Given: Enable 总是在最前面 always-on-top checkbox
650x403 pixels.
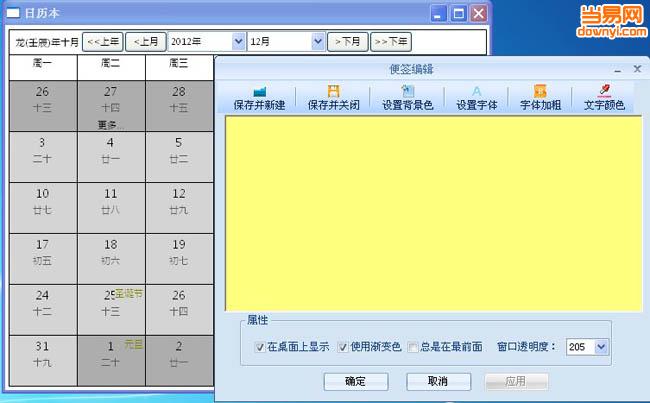Looking at the screenshot, I should click(x=412, y=347).
